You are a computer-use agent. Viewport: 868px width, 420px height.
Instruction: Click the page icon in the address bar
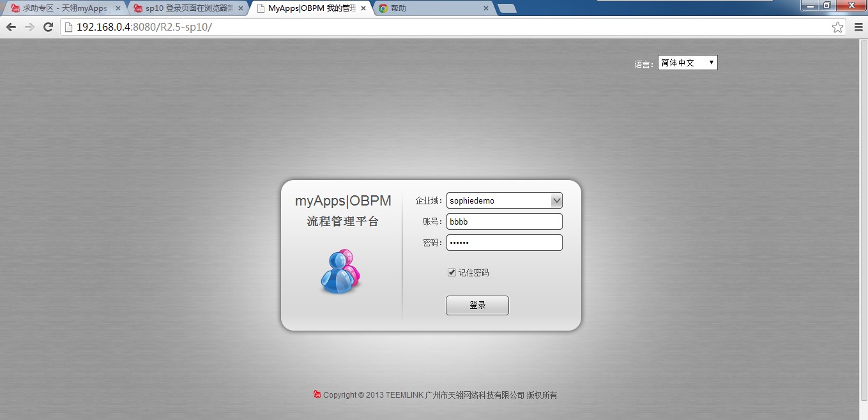[68, 27]
